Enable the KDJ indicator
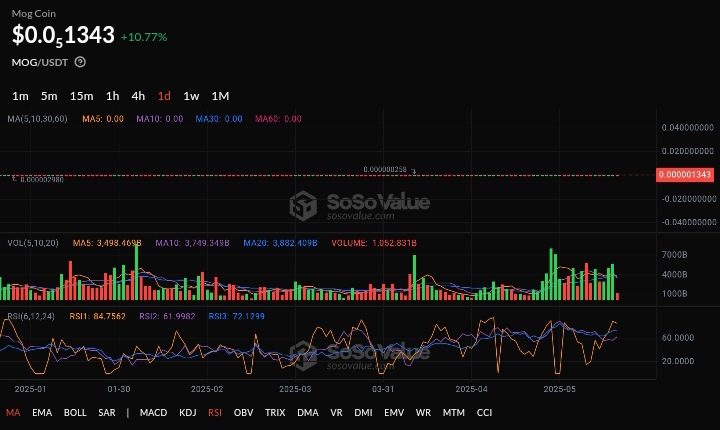The image size is (720, 430). [x=188, y=412]
